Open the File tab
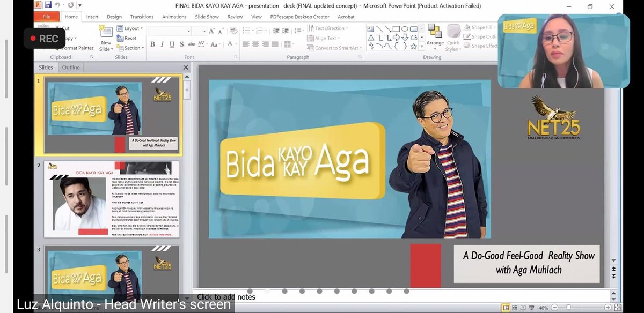This screenshot has width=644, height=313. (47, 17)
